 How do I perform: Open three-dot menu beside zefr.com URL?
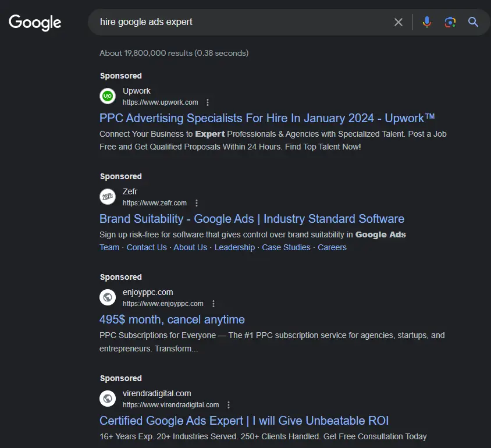197,203
